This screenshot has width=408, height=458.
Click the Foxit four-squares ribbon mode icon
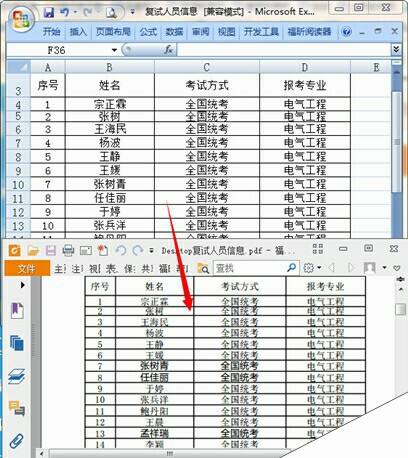318,249
